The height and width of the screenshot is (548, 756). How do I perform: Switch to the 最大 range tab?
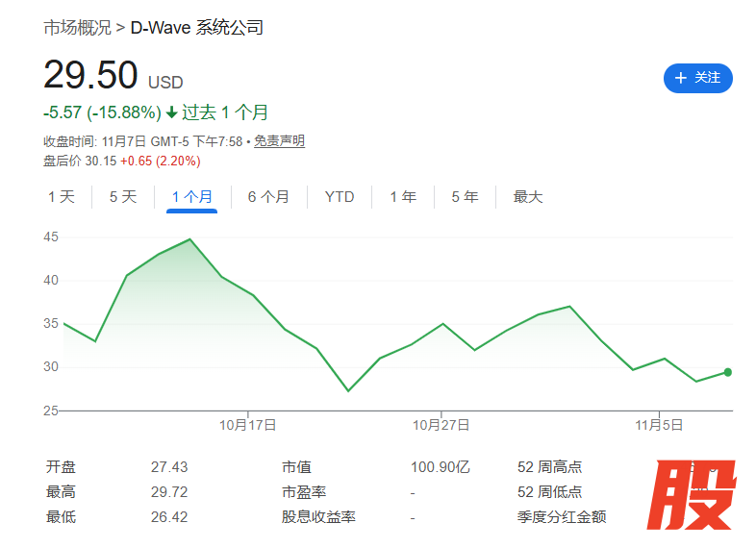click(528, 197)
